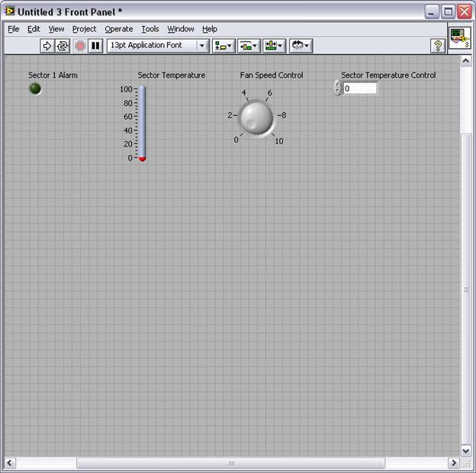Image resolution: width=476 pixels, height=473 pixels.
Task: Open the File menu
Action: pos(14,29)
